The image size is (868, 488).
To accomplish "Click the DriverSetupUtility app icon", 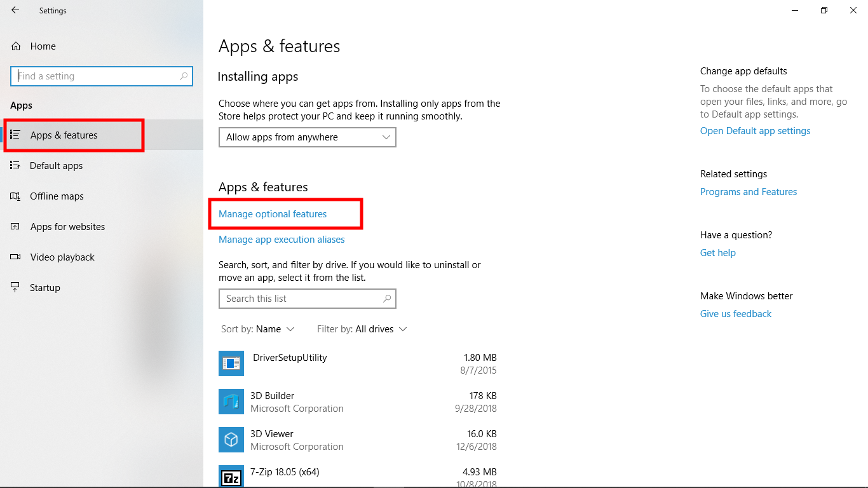I will coord(231,363).
